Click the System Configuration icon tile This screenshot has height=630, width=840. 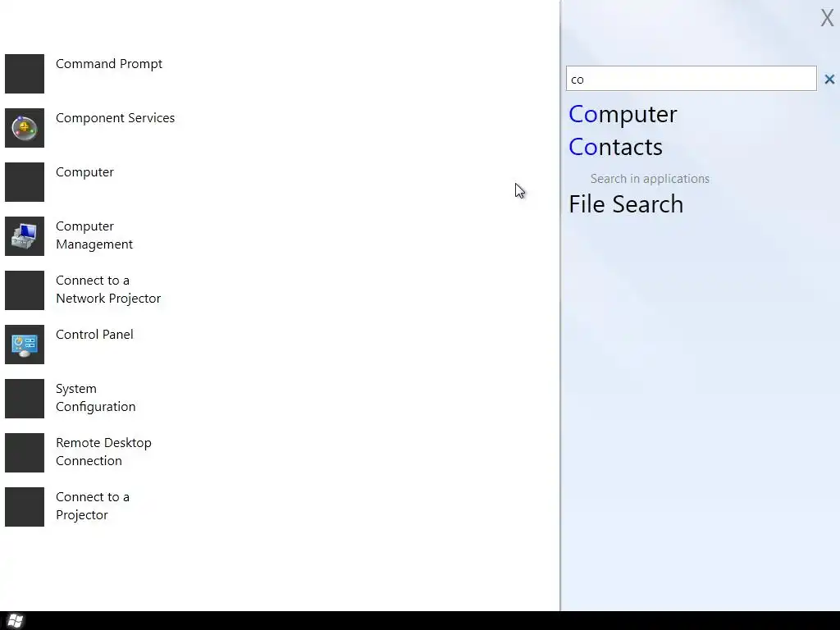(x=25, y=399)
